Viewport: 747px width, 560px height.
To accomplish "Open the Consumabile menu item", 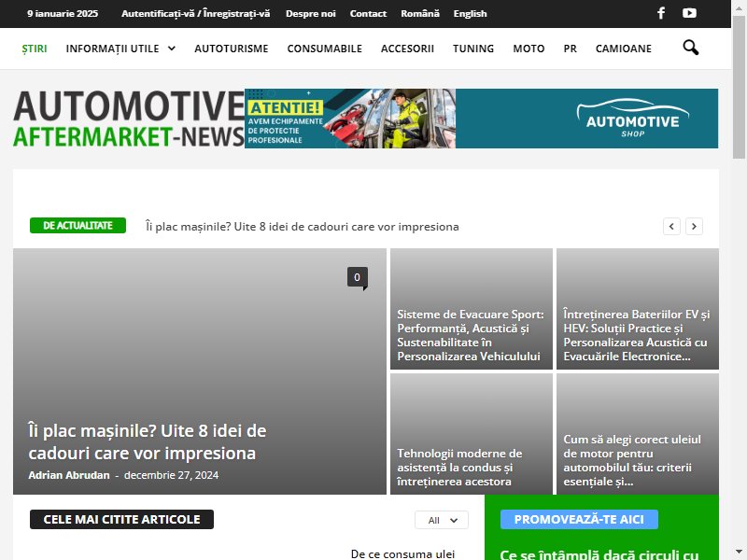I will (324, 49).
